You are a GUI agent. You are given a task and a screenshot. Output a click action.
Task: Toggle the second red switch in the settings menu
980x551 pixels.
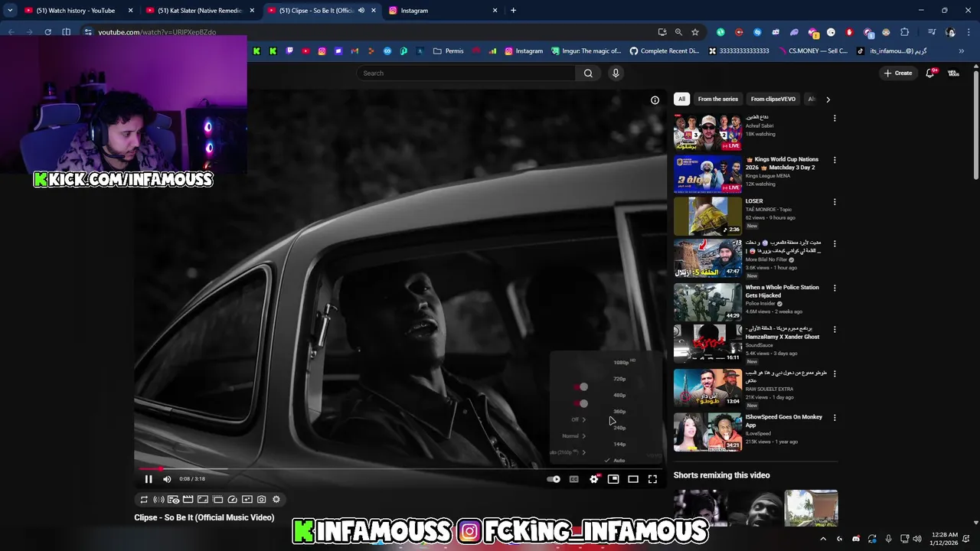tap(581, 403)
